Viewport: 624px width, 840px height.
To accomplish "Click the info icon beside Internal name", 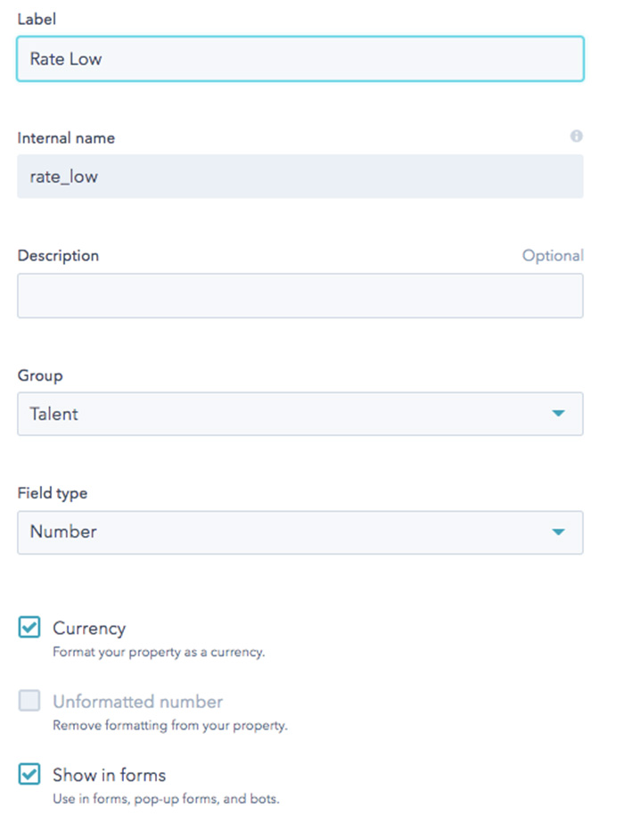I will pos(577,136).
